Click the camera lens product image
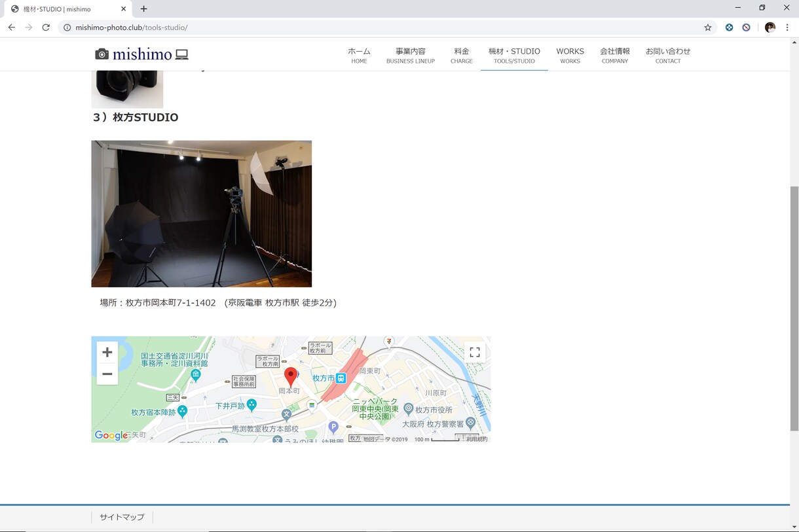 [127, 89]
